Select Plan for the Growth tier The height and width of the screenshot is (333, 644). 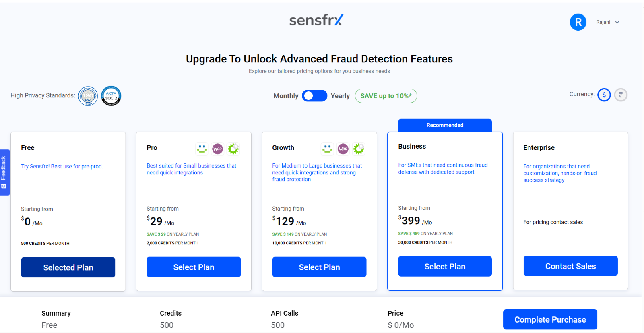[x=319, y=267]
